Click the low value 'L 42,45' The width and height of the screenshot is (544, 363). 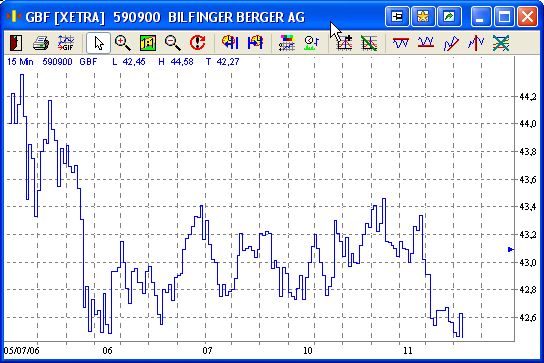[x=129, y=62]
